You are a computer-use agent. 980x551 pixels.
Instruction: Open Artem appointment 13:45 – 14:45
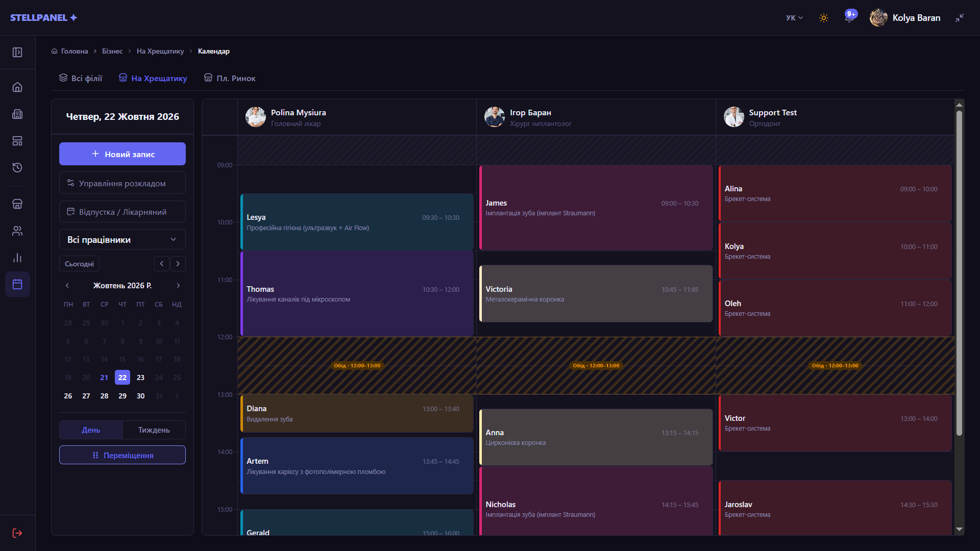coord(357,466)
